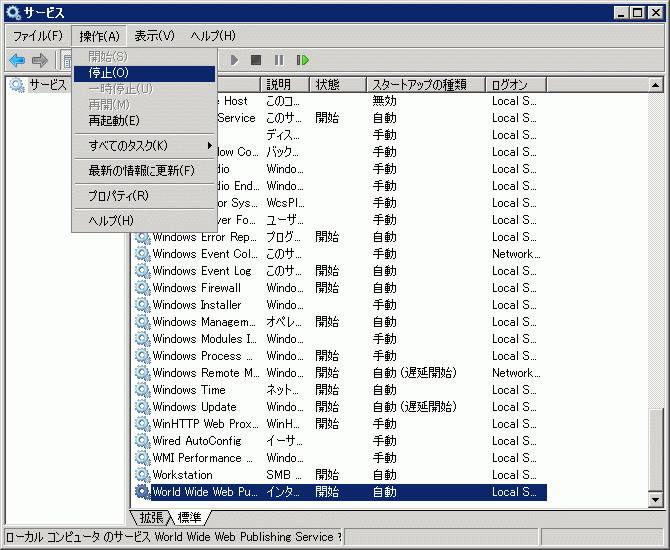Click gear icon of Windows Firewall row
This screenshot has width=670, height=550.
tap(142, 288)
